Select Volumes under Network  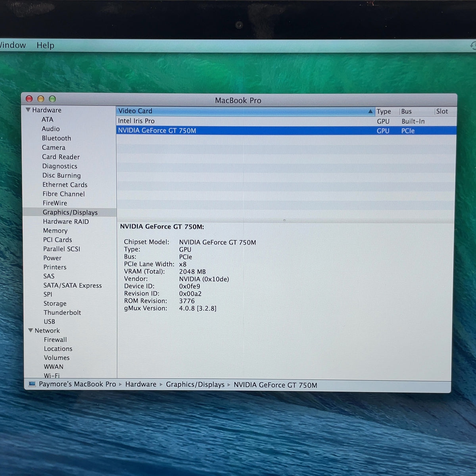pyautogui.click(x=57, y=358)
